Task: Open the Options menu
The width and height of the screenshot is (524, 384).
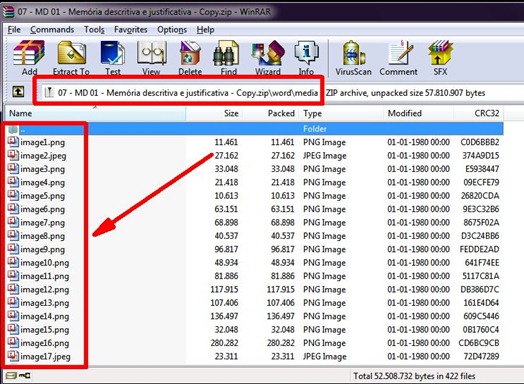Action: click(x=172, y=30)
